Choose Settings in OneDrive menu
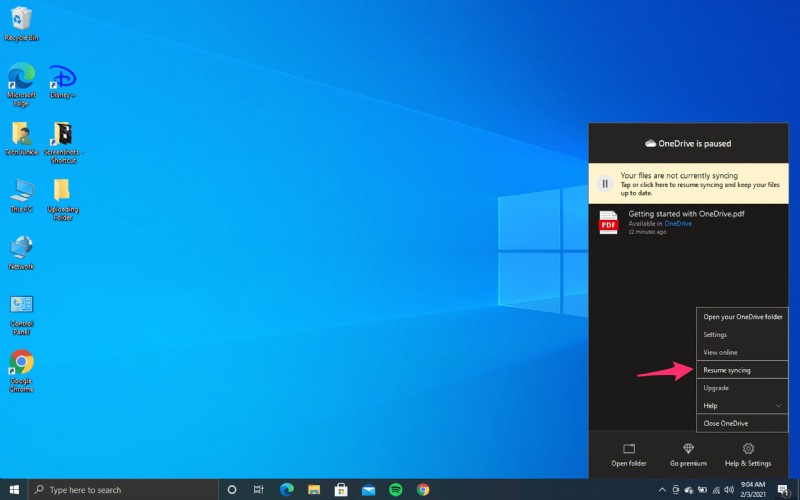 [x=742, y=335]
